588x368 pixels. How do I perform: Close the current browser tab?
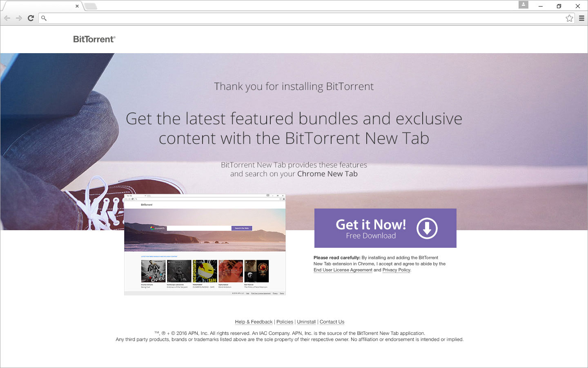(77, 6)
